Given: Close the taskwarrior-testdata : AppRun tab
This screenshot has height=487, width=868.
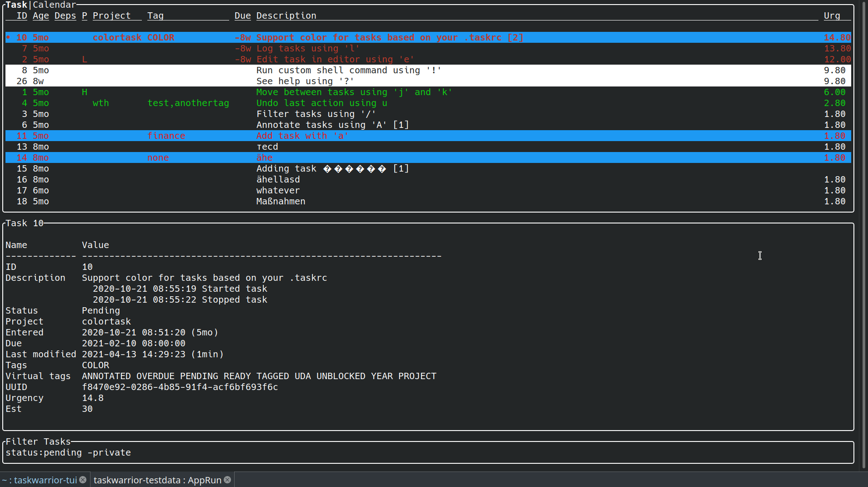Looking at the screenshot, I should [227, 480].
